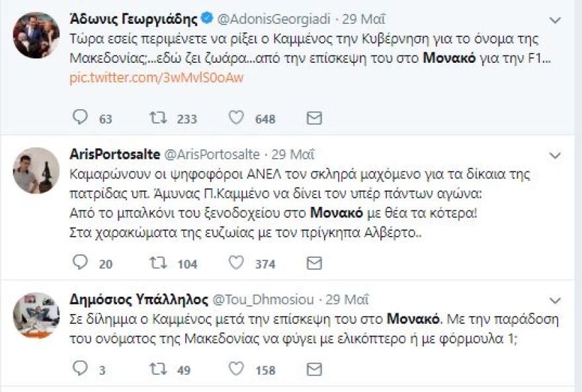The height and width of the screenshot is (392, 582).
Task: Open options chevron on AdonisGeorgiadi tweet
Action: (x=556, y=20)
